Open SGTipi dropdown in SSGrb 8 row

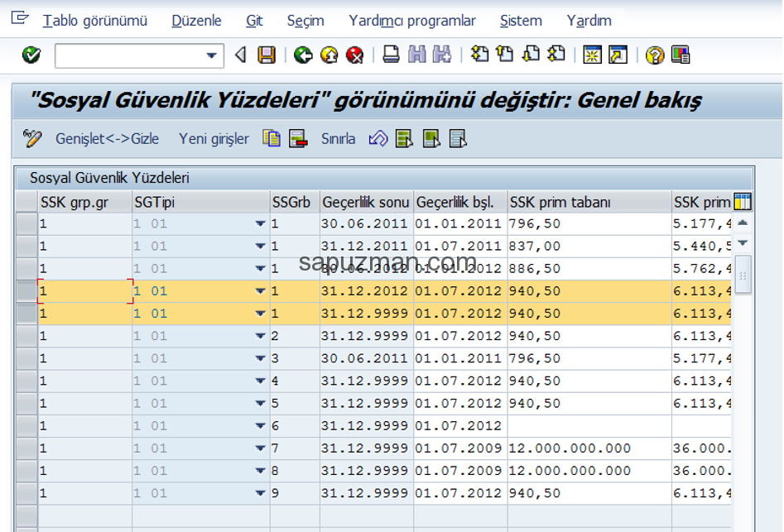point(260,471)
